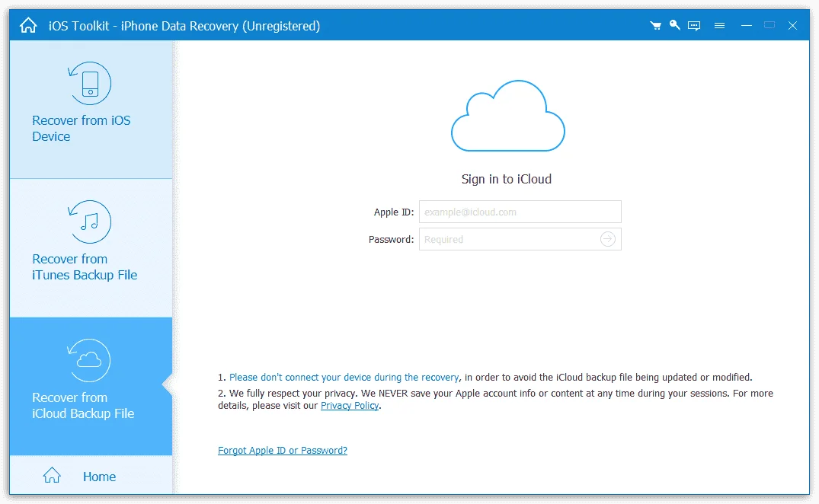Open the hamburger menu icon
Viewport: 819px width, 504px height.
(x=719, y=25)
